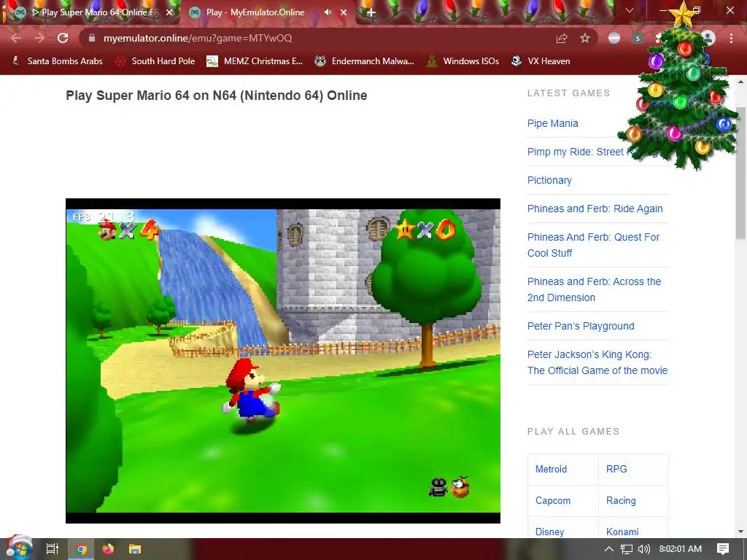The image size is (747, 560).
Task: Browse the Capcom games category
Action: tap(553, 500)
